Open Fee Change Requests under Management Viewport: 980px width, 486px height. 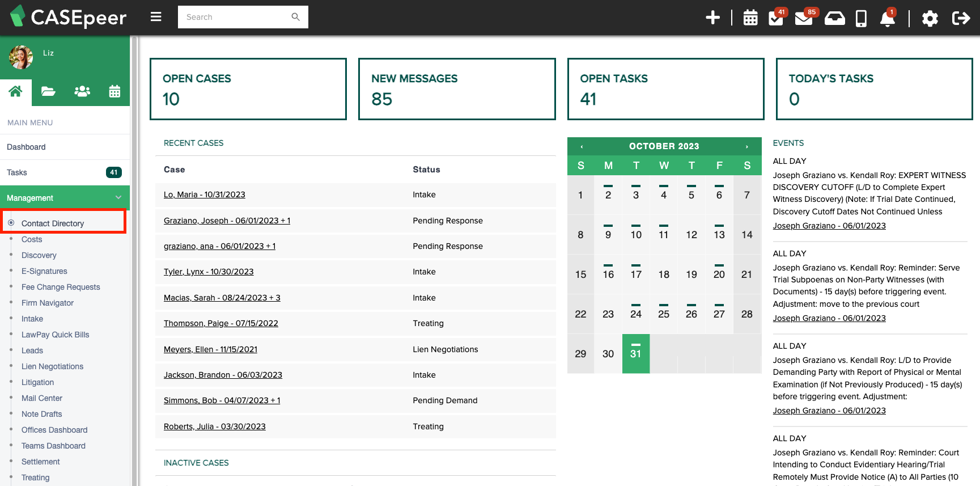point(61,287)
